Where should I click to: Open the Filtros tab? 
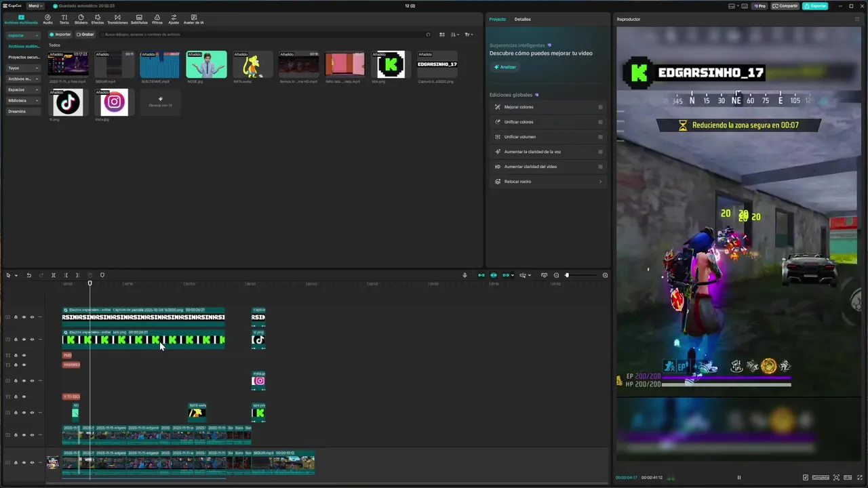[x=157, y=19]
